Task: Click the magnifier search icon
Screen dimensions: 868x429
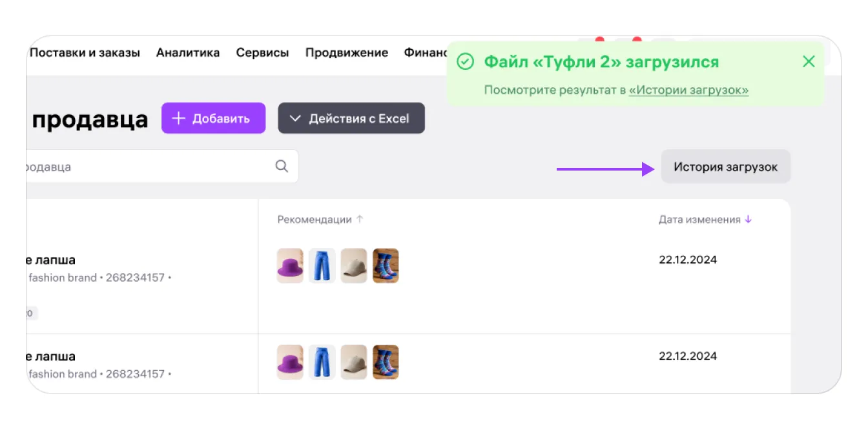Action: (282, 166)
